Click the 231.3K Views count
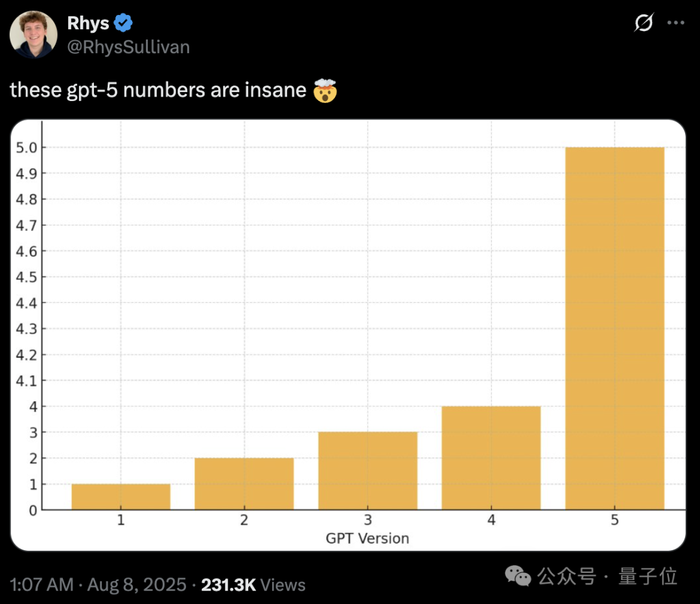 [x=253, y=585]
